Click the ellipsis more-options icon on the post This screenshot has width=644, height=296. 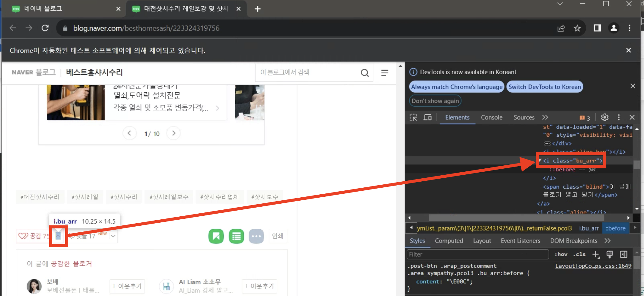256,236
